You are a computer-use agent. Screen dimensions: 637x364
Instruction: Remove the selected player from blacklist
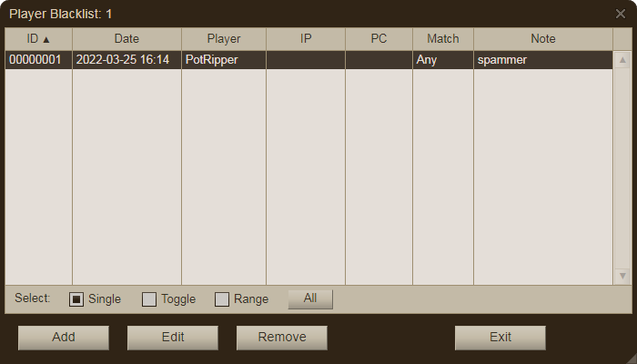[x=281, y=337]
